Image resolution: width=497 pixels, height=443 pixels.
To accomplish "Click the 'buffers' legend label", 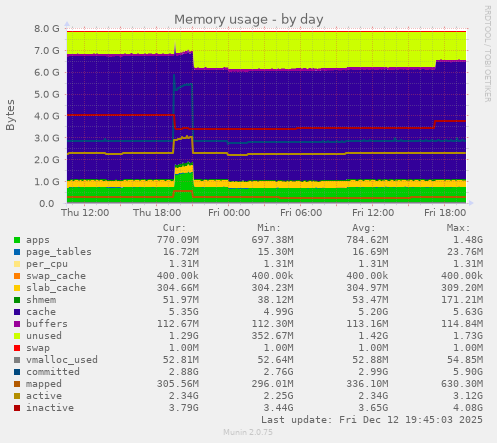I will pyautogui.click(x=47, y=324).
